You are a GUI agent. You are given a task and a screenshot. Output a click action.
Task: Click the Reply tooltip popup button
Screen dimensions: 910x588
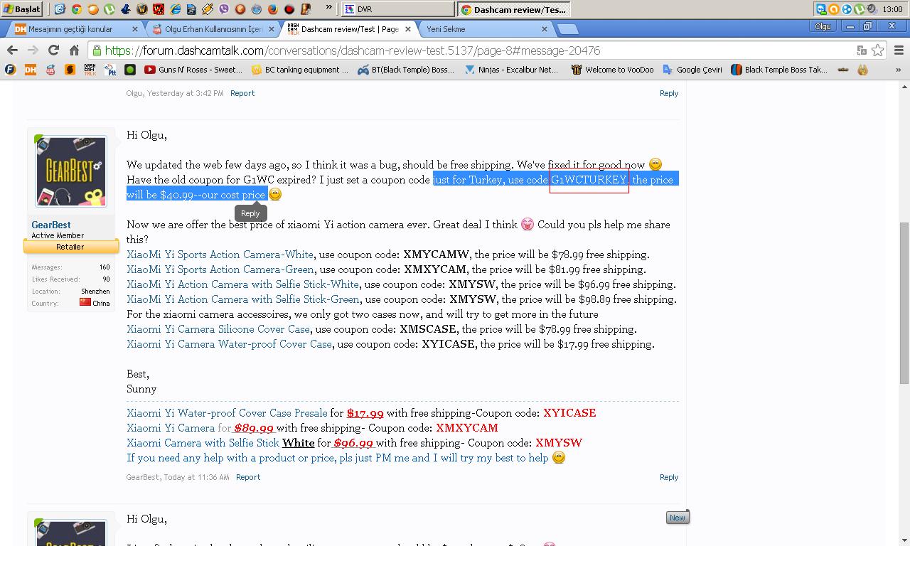pos(250,213)
